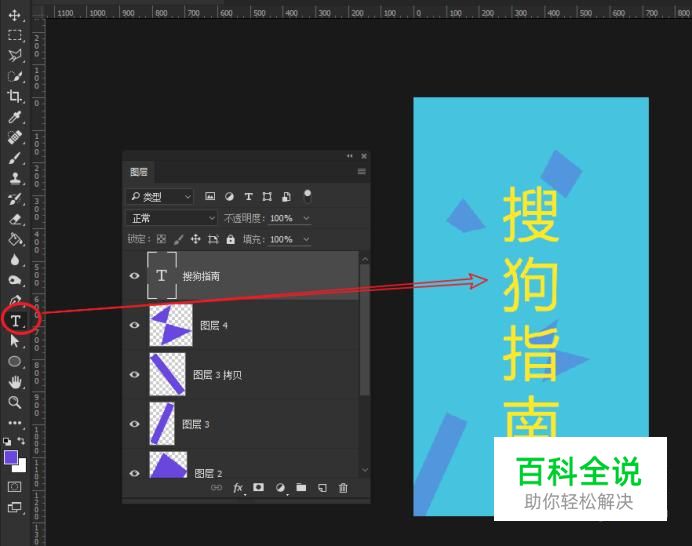Viewport: 692px width, 546px height.
Task: Select 图层 4 thumbnail
Action: 171,325
